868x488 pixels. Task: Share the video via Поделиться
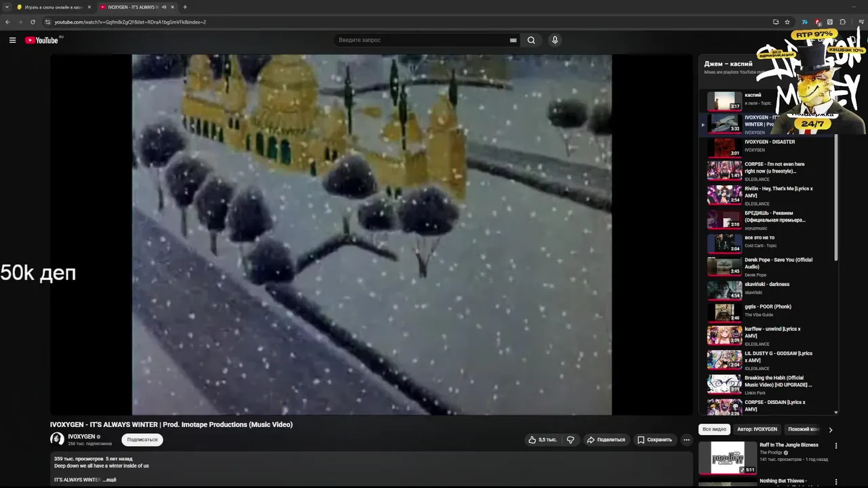(606, 440)
